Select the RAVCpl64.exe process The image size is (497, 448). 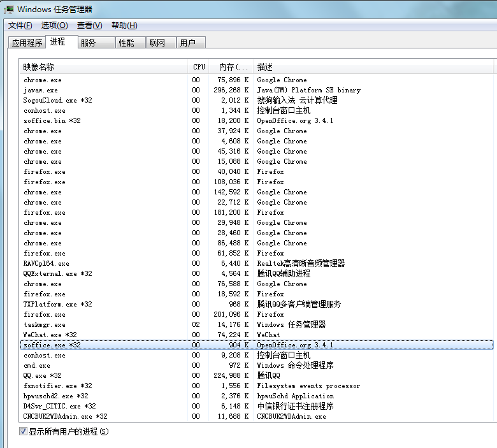(x=257, y=263)
